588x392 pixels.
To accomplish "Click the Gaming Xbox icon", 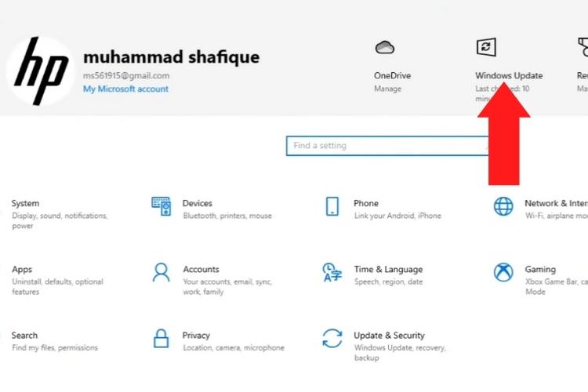I will click(503, 272).
